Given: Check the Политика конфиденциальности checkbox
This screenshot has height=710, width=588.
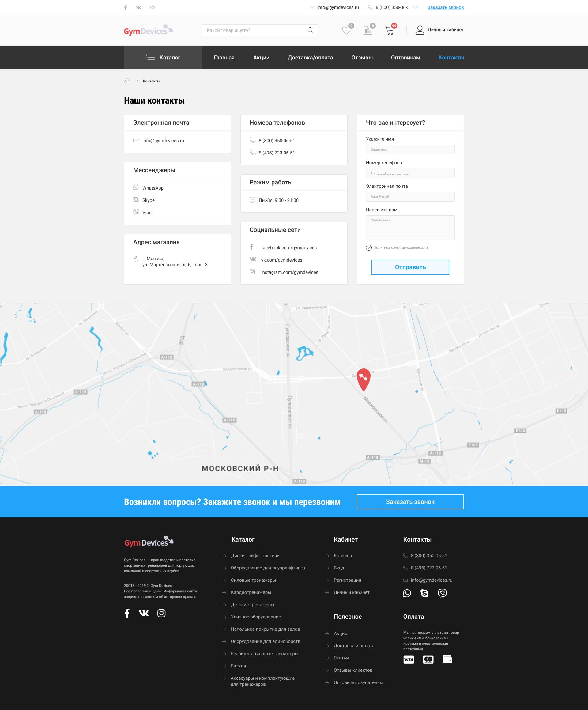Looking at the screenshot, I should click(x=368, y=247).
